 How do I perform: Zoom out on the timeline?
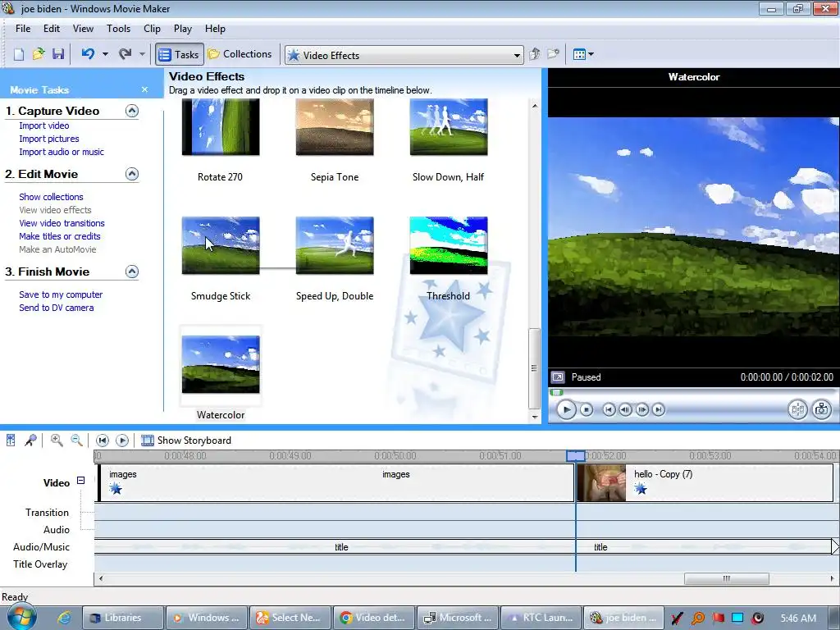pyautogui.click(x=76, y=441)
